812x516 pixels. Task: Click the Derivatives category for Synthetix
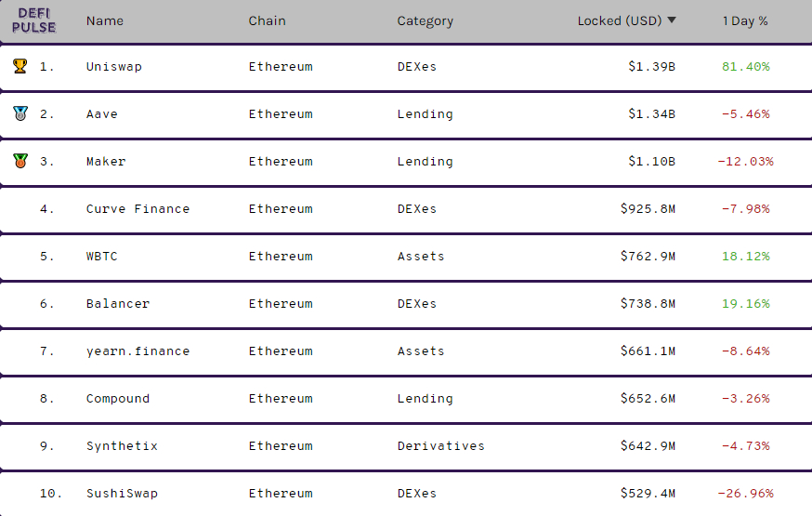point(440,446)
